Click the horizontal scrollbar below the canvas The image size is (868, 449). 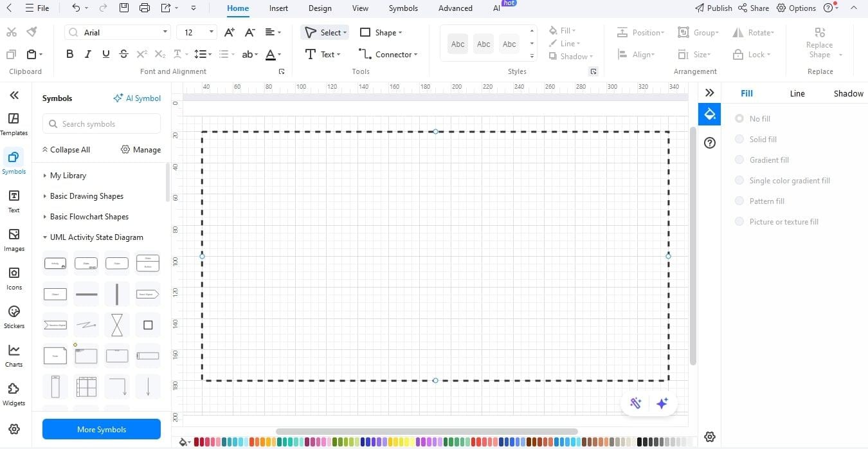tap(426, 432)
